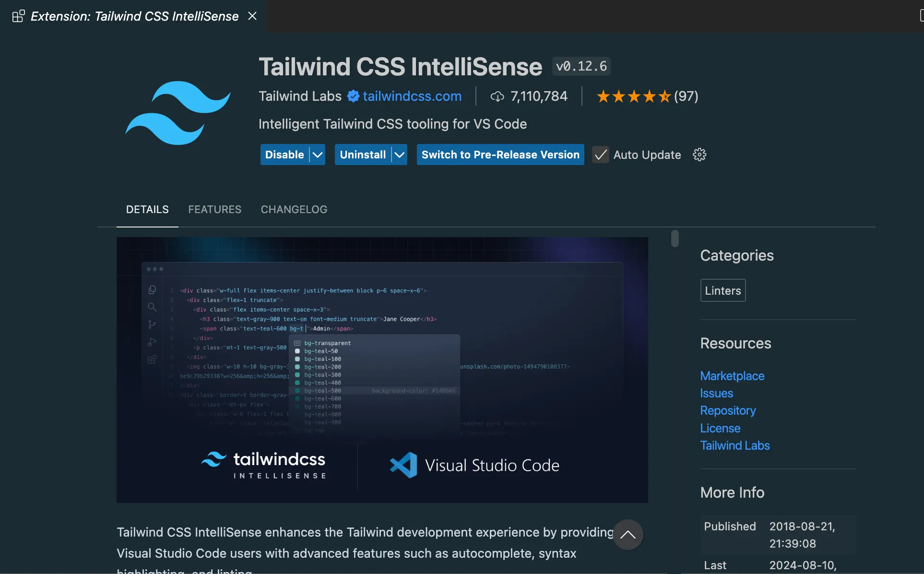Screen dimensions: 924x574
Task: Toggle the Auto Update checkbox
Action: [x=600, y=155]
